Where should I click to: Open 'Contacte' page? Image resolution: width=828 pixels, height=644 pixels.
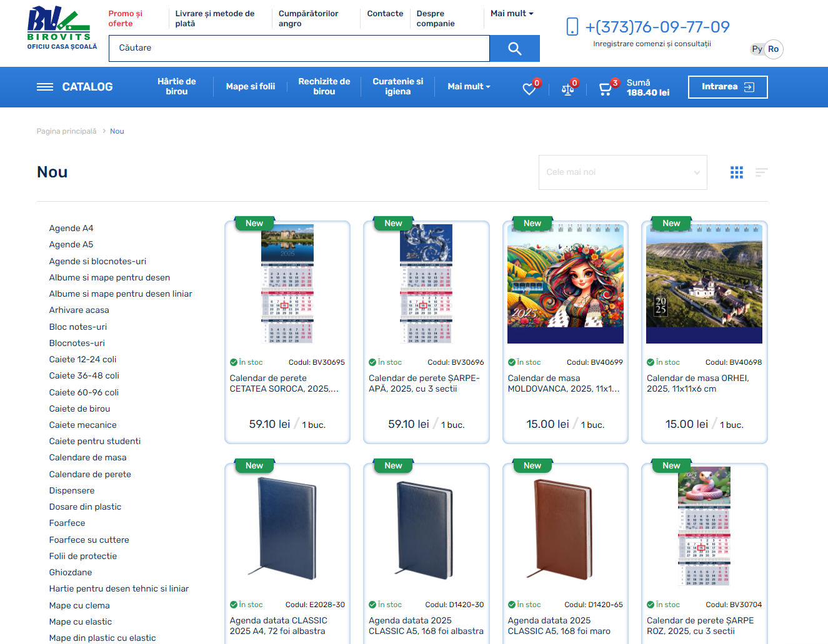pos(385,13)
